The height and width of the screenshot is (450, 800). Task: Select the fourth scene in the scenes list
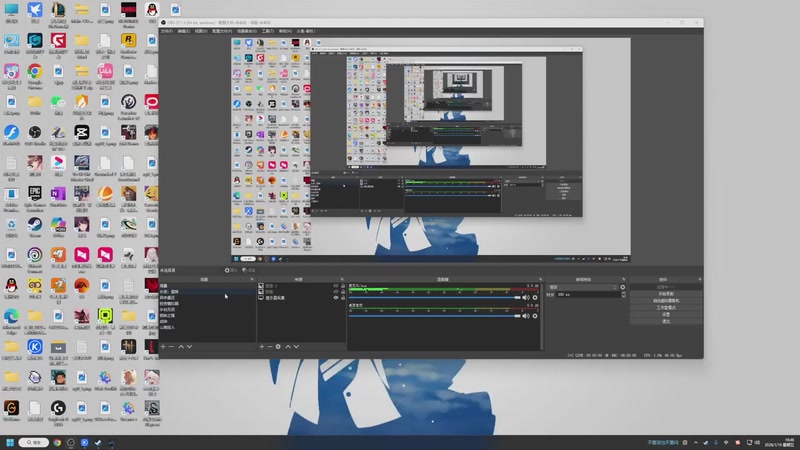[x=207, y=304]
